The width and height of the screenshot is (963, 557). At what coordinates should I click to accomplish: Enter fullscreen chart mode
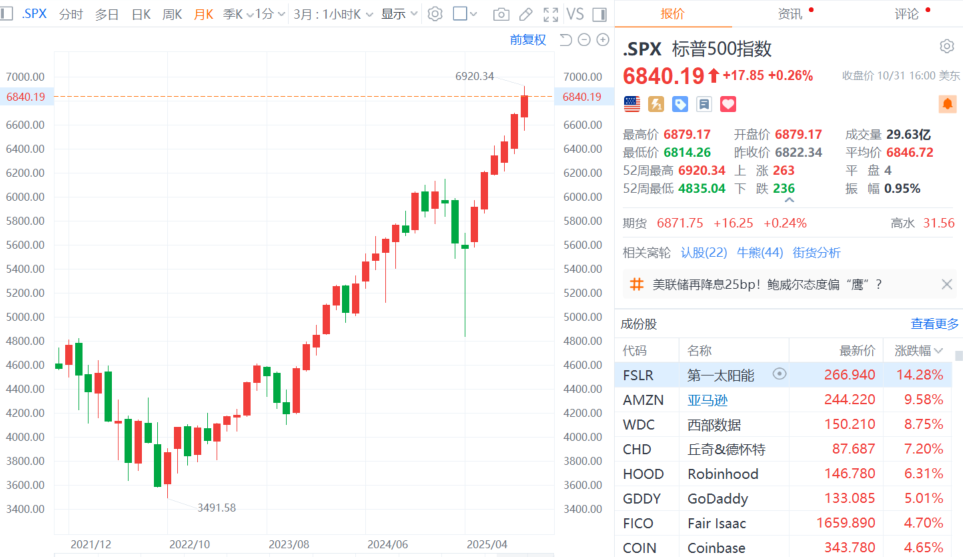click(550, 14)
